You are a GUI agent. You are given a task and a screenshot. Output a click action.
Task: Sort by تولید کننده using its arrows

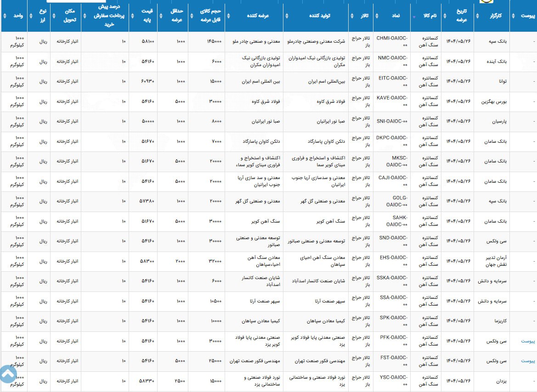(287, 16)
